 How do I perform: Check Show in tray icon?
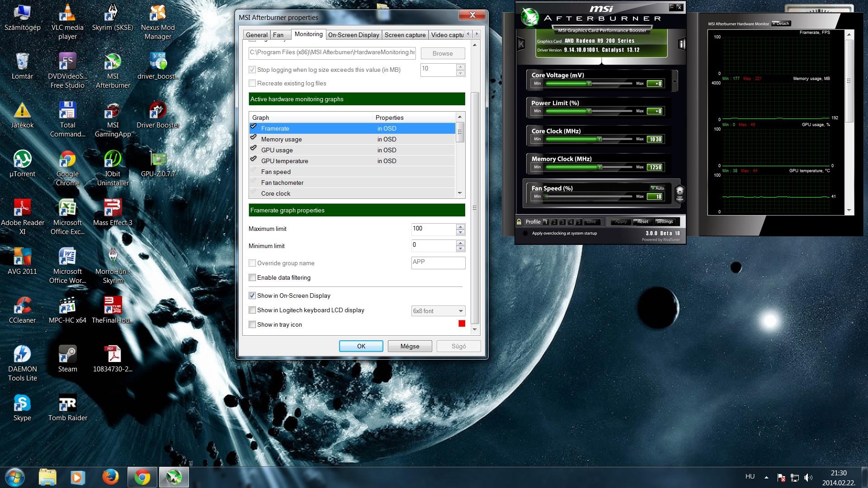[x=252, y=324]
